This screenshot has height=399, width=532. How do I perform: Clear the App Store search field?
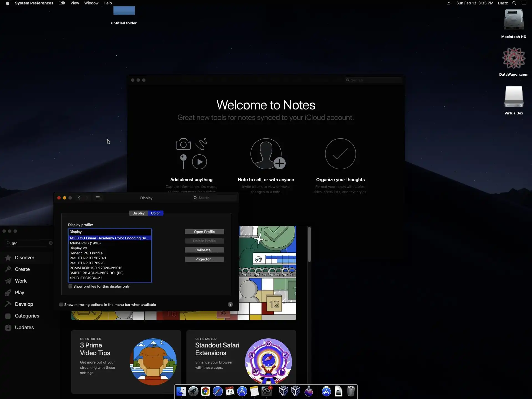tap(51, 243)
